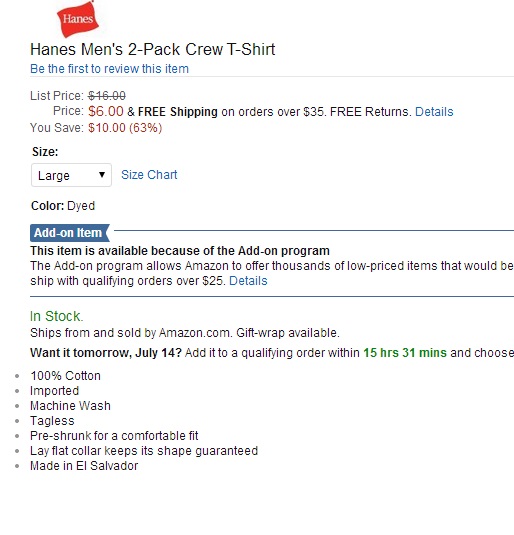Click the Hanes brand logo

click(78, 19)
